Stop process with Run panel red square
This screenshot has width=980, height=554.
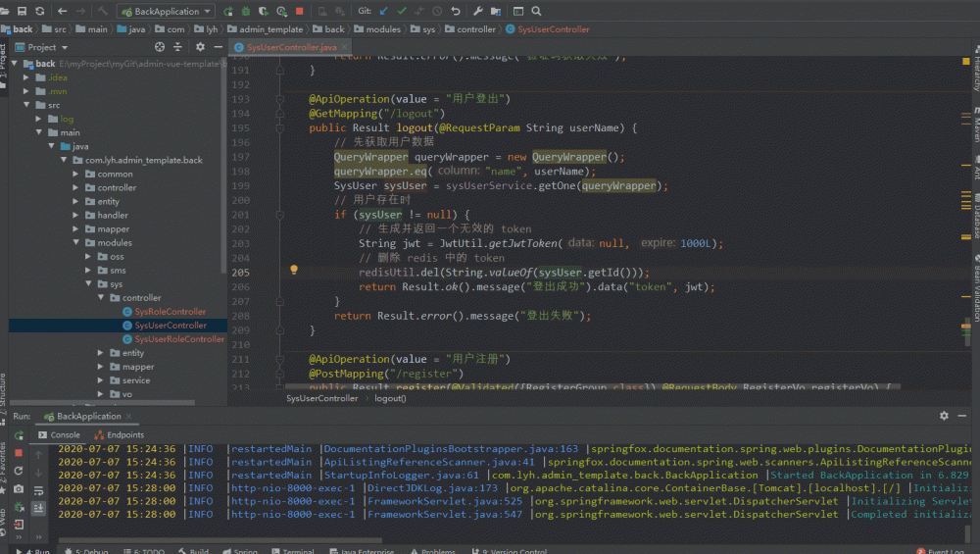[x=19, y=453]
